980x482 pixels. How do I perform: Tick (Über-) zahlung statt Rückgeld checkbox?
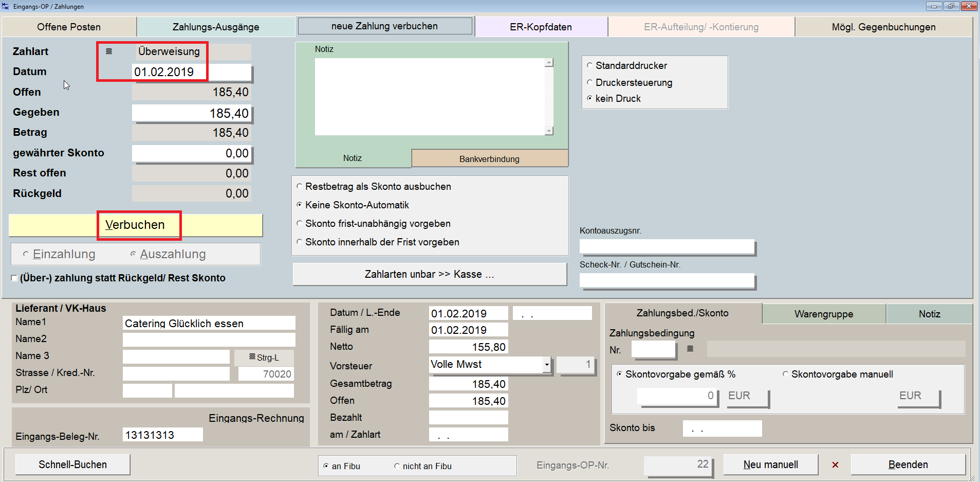point(14,278)
